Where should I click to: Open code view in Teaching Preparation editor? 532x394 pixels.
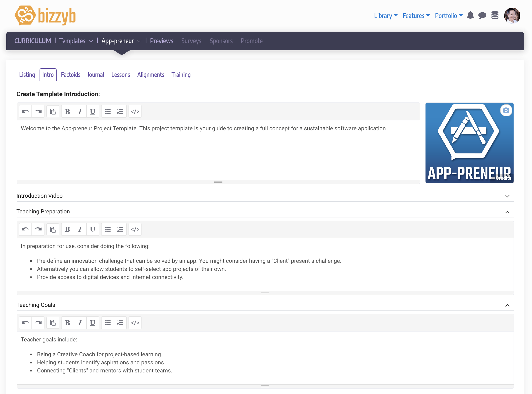[x=135, y=229]
